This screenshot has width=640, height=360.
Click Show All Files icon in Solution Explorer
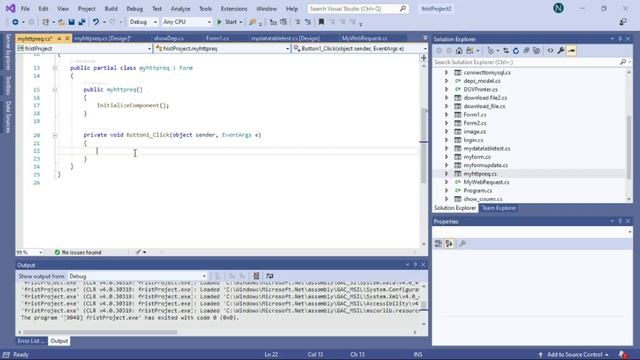click(x=536, y=51)
